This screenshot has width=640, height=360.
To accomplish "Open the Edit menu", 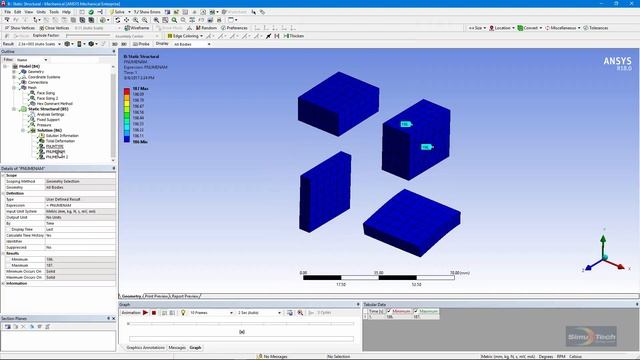I will 18,12.
